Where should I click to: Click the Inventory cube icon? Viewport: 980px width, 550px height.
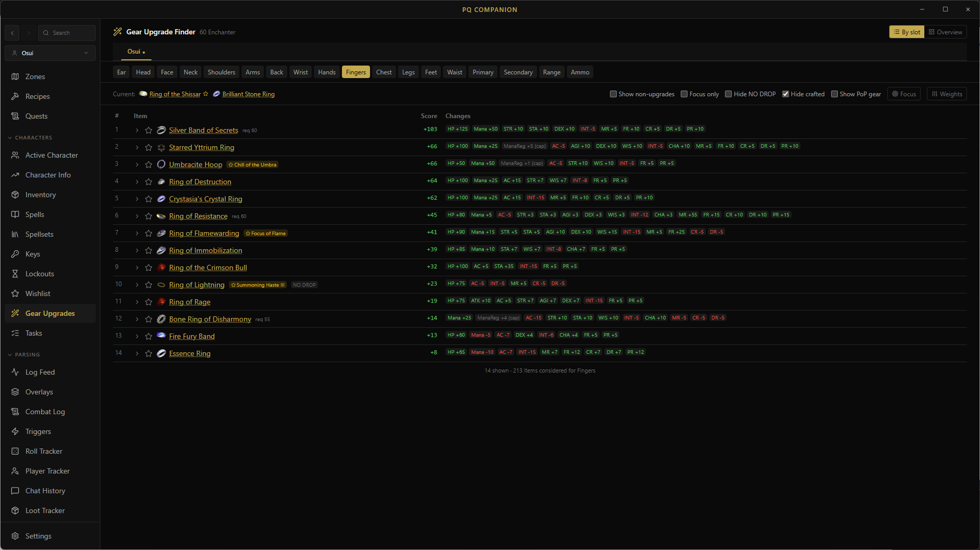[x=15, y=195]
